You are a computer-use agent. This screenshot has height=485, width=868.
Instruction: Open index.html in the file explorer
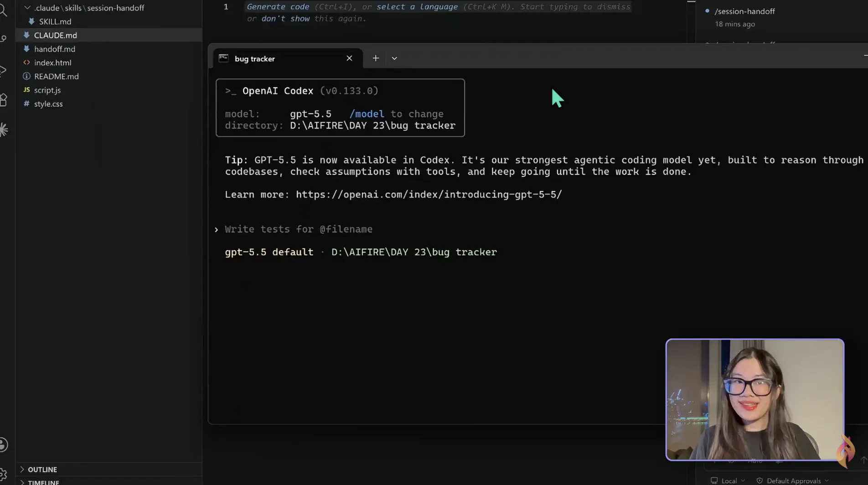click(52, 62)
